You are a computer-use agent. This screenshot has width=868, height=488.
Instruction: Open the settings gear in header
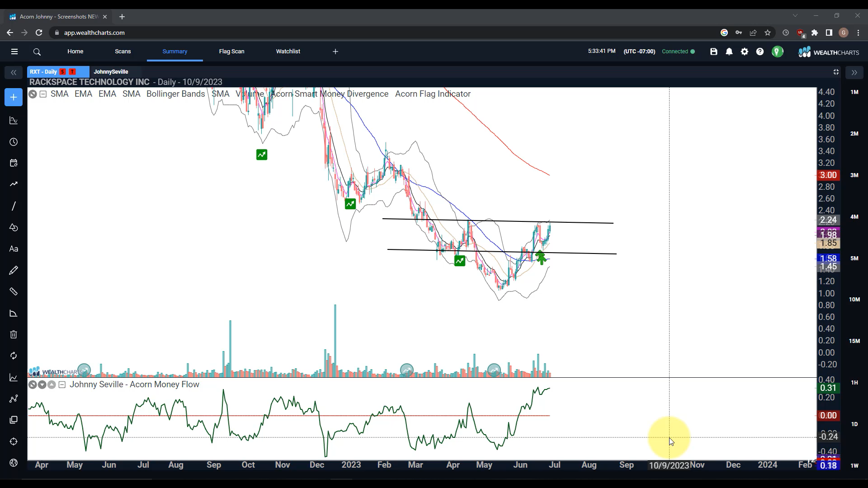745,52
